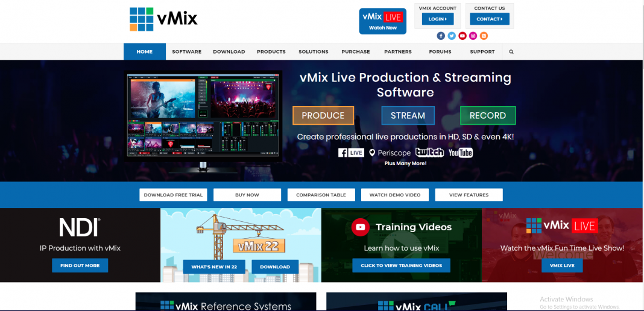
Task: Click the VMIX LIVE button on the red tile
Action: (562, 265)
